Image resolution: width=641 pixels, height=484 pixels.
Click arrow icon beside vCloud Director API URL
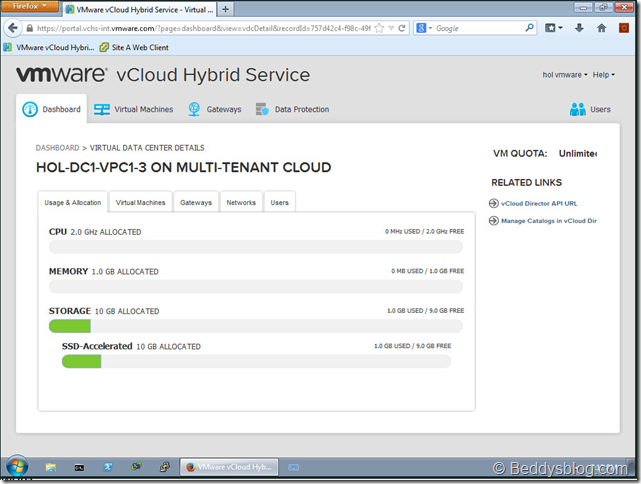[x=494, y=203]
